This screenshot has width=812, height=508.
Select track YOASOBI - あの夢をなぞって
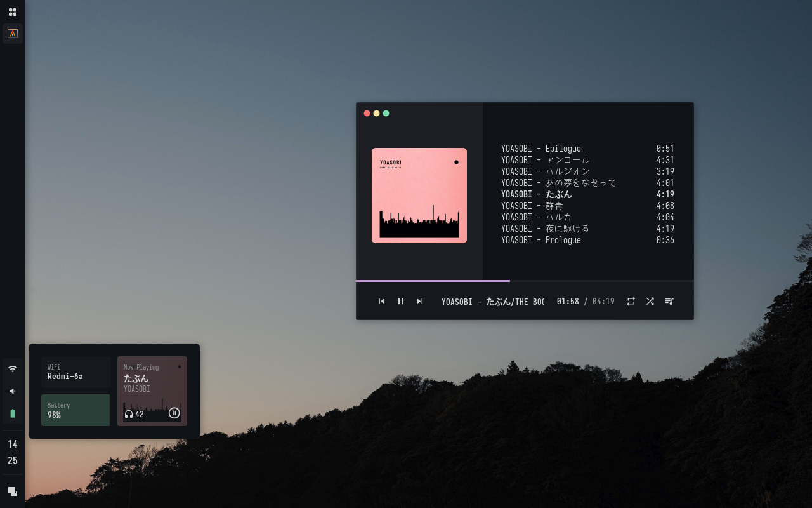[587, 183]
